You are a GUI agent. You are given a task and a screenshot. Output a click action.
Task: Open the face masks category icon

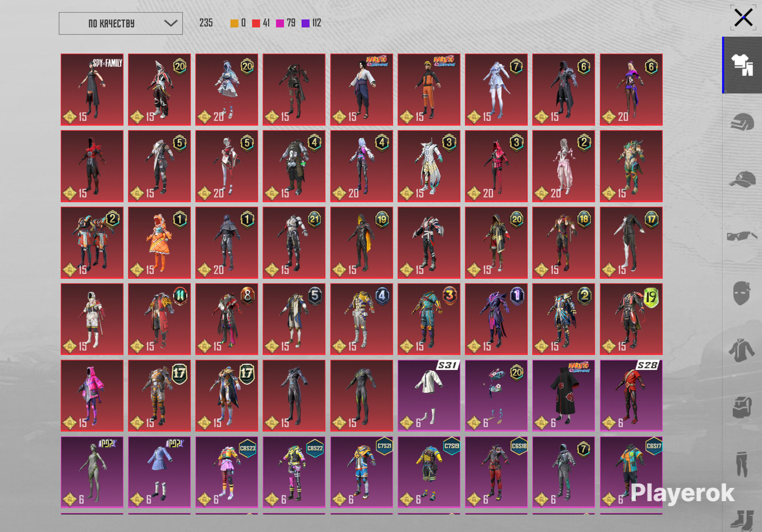click(741, 293)
